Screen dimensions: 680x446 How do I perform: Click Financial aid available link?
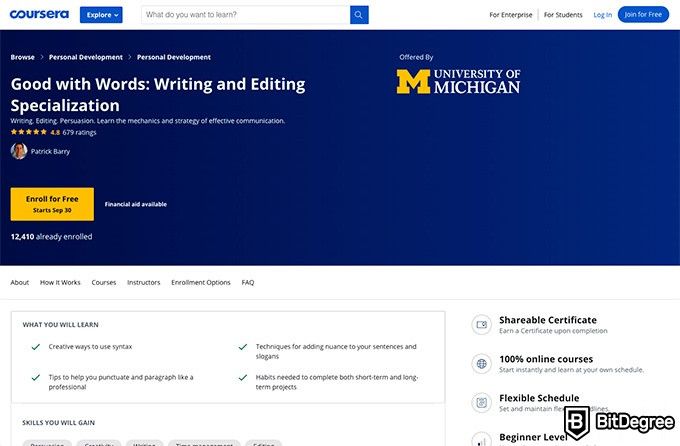pos(136,204)
